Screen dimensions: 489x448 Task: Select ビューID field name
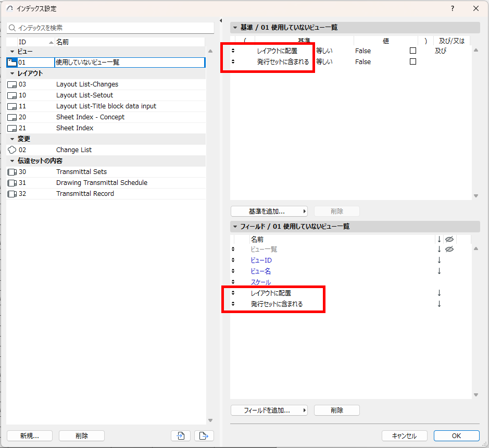261,260
